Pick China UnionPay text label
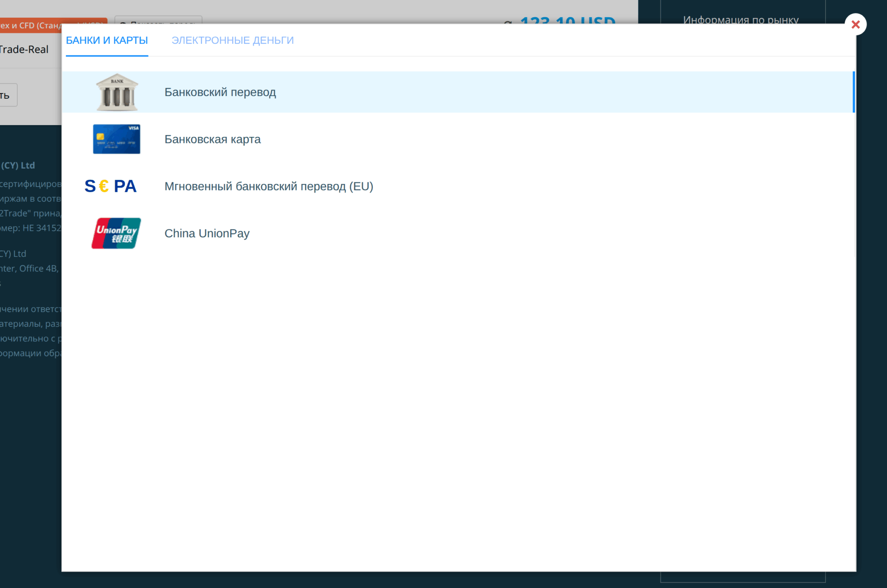Viewport: 887px width, 588px height. point(207,233)
